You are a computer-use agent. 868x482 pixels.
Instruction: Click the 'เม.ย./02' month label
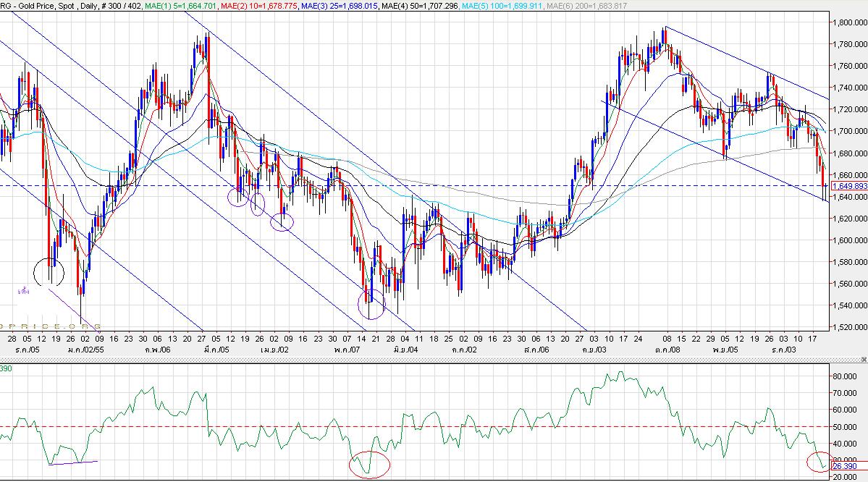[274, 350]
